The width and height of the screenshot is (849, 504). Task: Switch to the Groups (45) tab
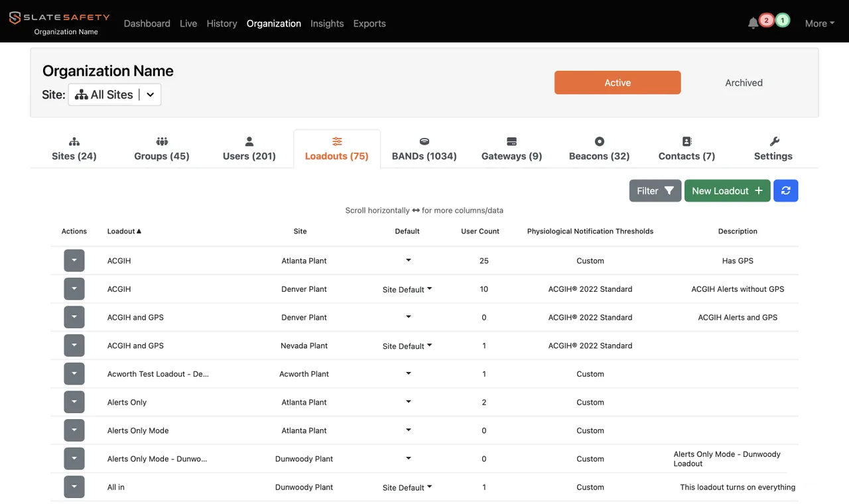[x=162, y=149]
